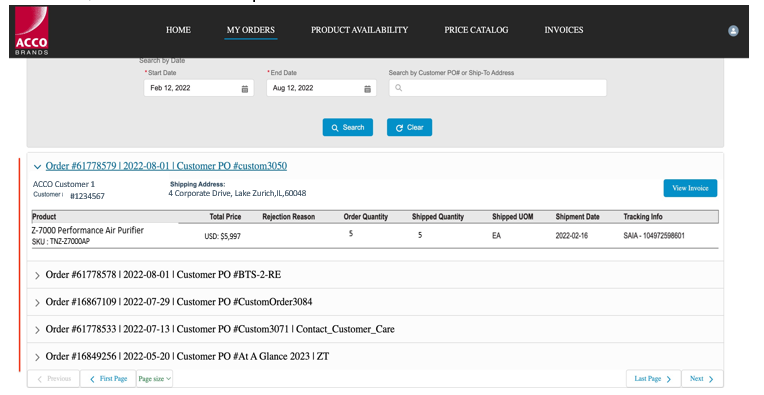Click the Rejection Reason column header
Screen dimensions: 764x395
tap(288, 217)
